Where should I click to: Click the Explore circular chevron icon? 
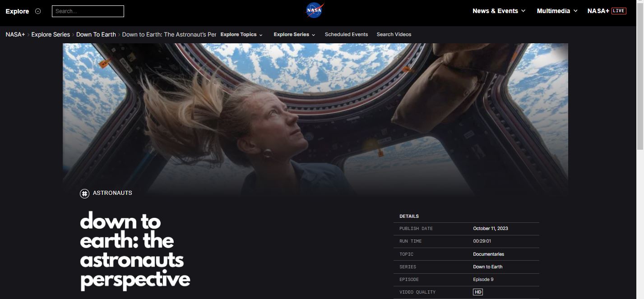tap(38, 11)
